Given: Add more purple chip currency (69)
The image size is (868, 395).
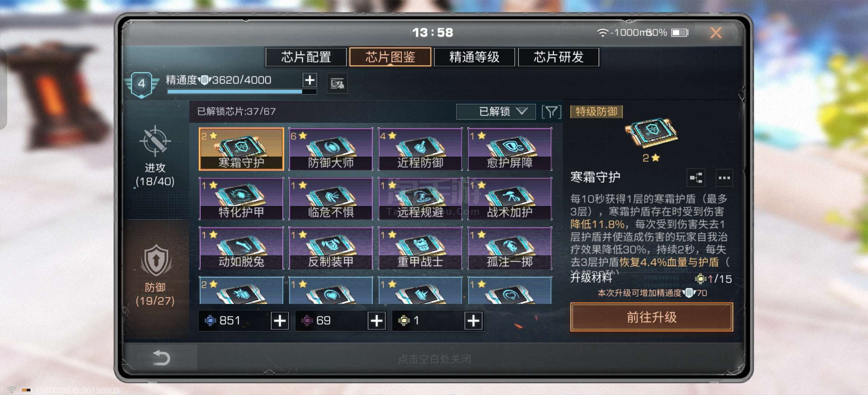Looking at the screenshot, I should point(377,321).
